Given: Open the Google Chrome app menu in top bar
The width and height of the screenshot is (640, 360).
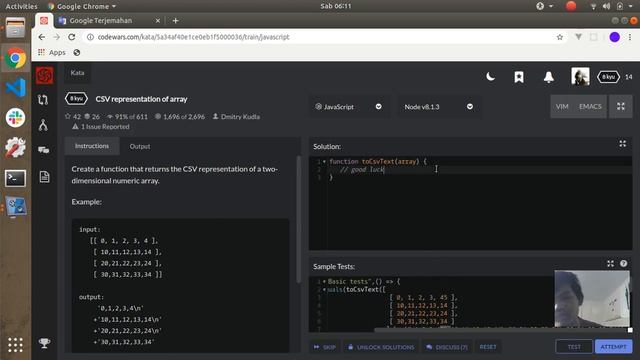Looking at the screenshot, I should pyautogui.click(x=82, y=6).
